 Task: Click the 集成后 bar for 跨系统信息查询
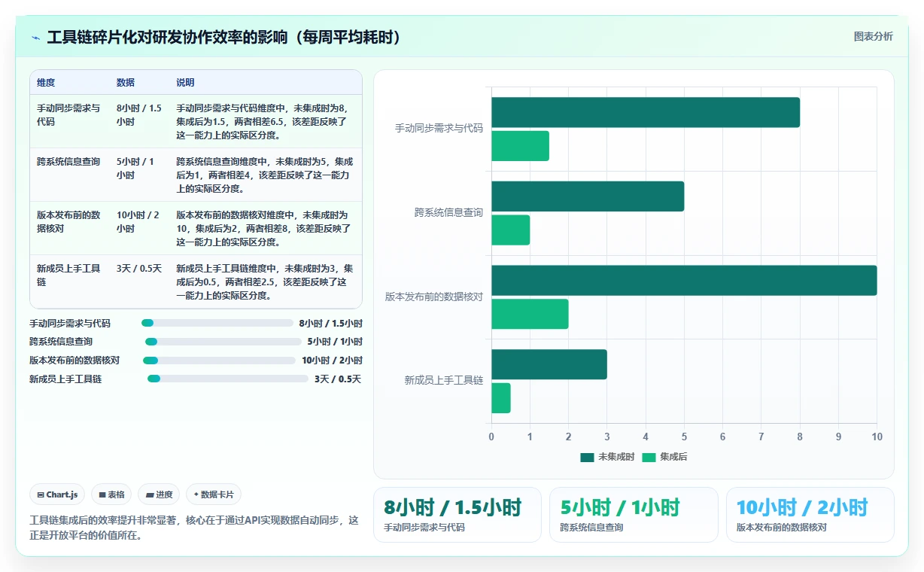click(511, 230)
